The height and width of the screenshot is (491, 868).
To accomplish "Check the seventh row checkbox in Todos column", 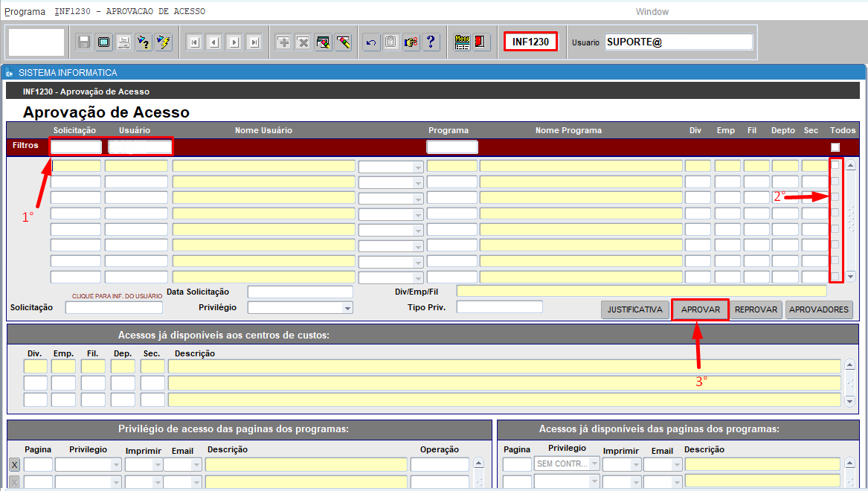I will point(835,260).
